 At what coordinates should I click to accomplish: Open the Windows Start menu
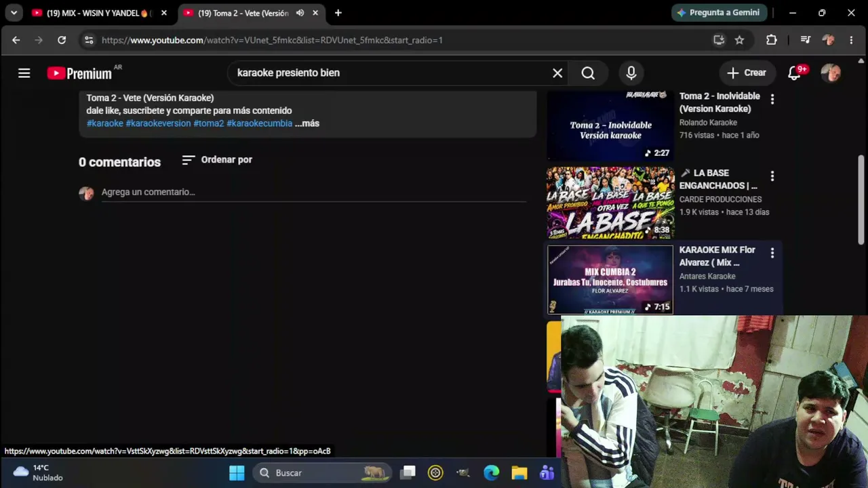tap(237, 473)
